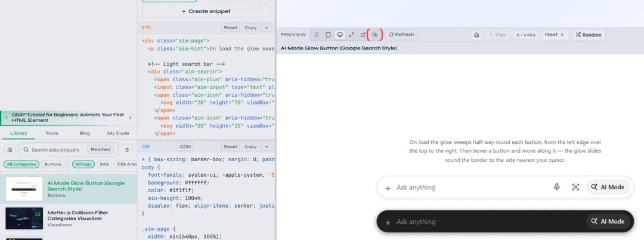The width and height of the screenshot is (644, 240).
Task: Click the div class="aim-page" code line
Action: (x=176, y=41)
